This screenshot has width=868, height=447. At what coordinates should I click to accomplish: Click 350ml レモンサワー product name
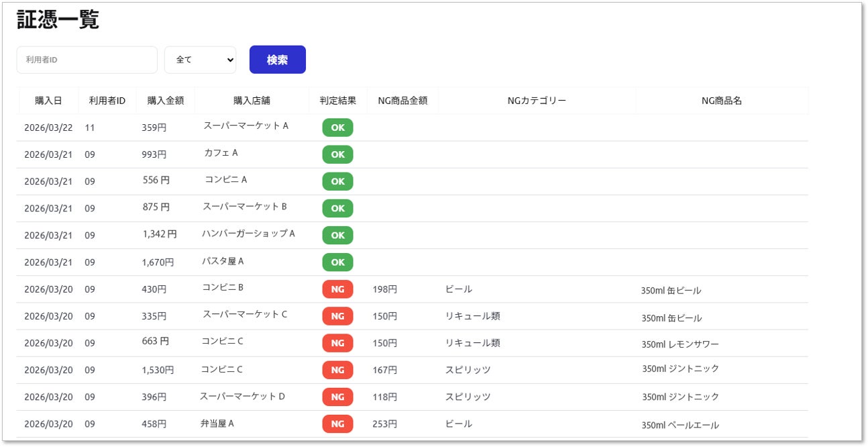click(680, 344)
